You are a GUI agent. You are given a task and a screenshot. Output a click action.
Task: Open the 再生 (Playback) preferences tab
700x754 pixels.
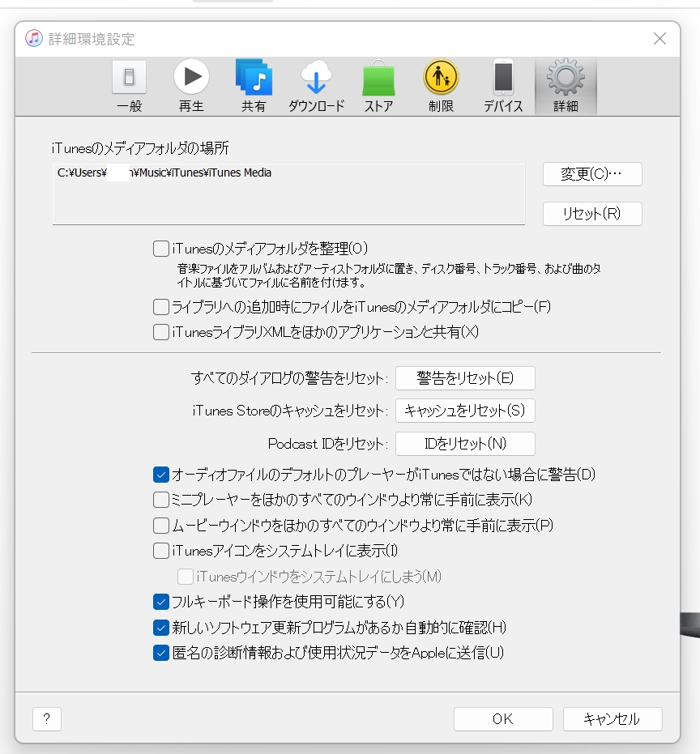pyautogui.click(x=191, y=87)
